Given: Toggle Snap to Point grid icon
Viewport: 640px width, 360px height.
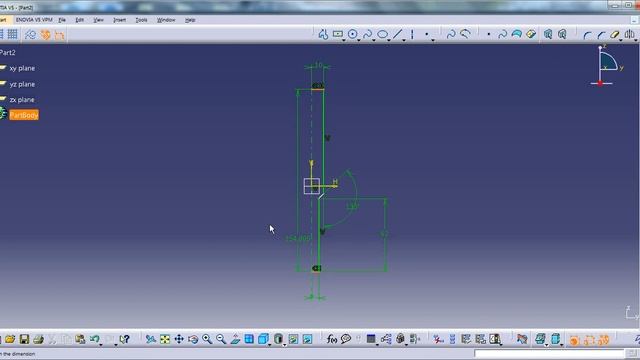Looking at the screenshot, I should tap(12, 35).
